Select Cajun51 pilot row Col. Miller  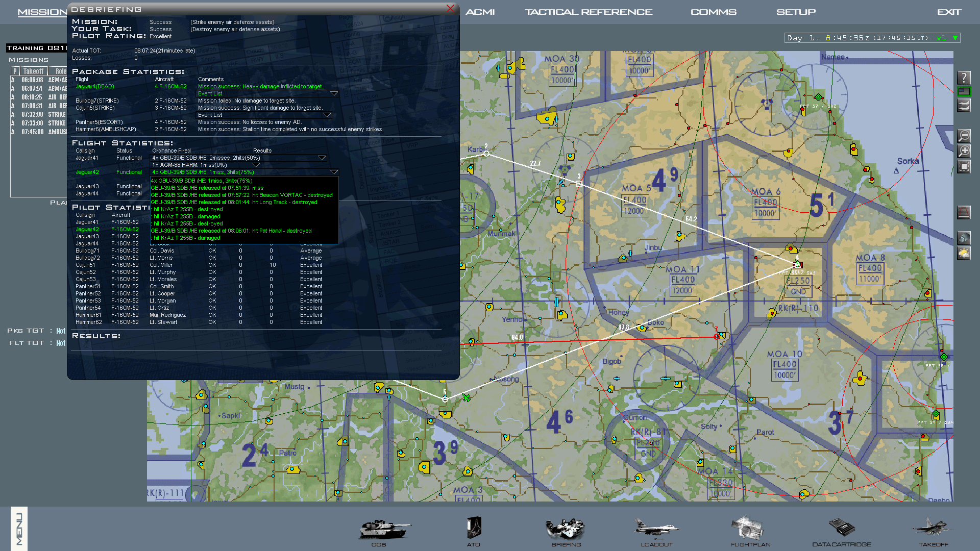click(199, 265)
